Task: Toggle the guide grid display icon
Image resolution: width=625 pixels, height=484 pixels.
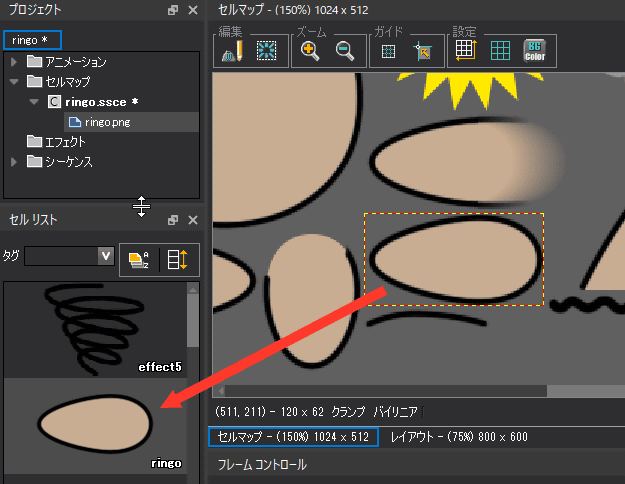Action: (388, 51)
